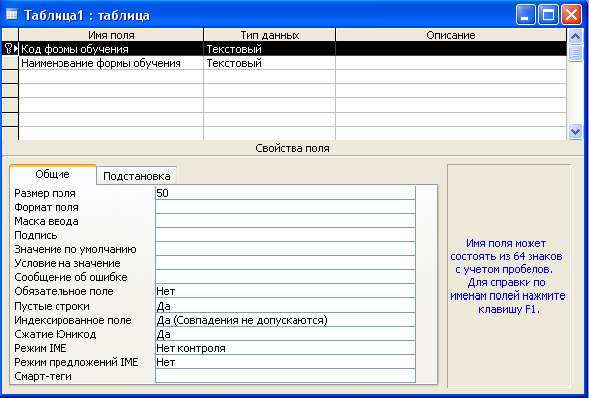Minimize the Таблица1 window
Viewport: 589px width, 398px height.
click(526, 15)
